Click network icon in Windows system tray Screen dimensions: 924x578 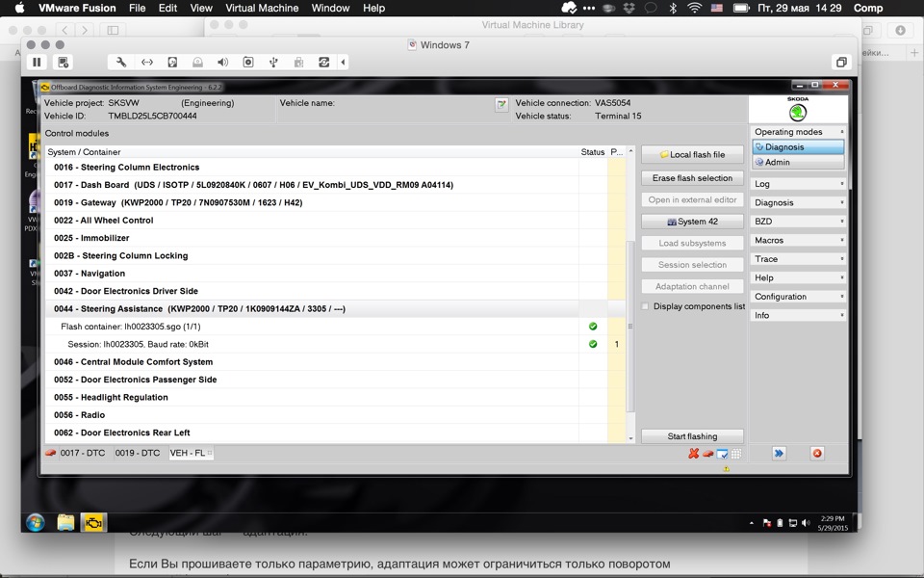[792, 522]
